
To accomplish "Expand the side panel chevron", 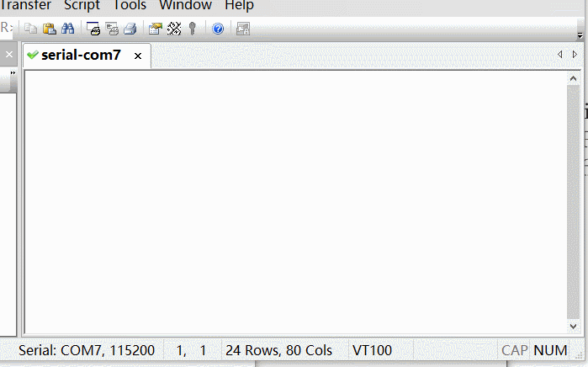I will (x=13, y=72).
